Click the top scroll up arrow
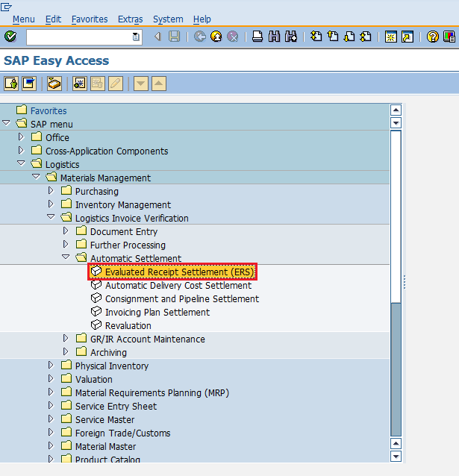The height and width of the screenshot is (476, 459). point(396,110)
